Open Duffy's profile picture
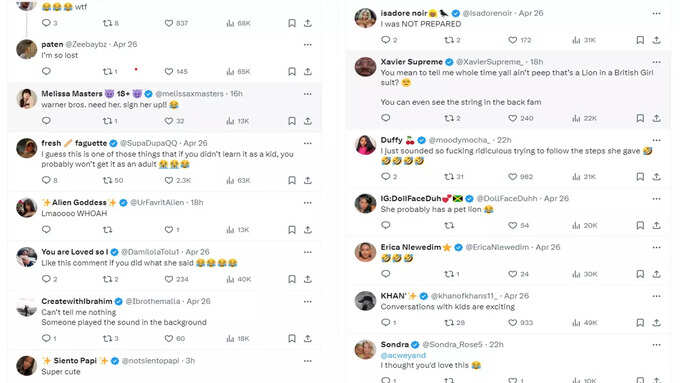 [x=365, y=145]
